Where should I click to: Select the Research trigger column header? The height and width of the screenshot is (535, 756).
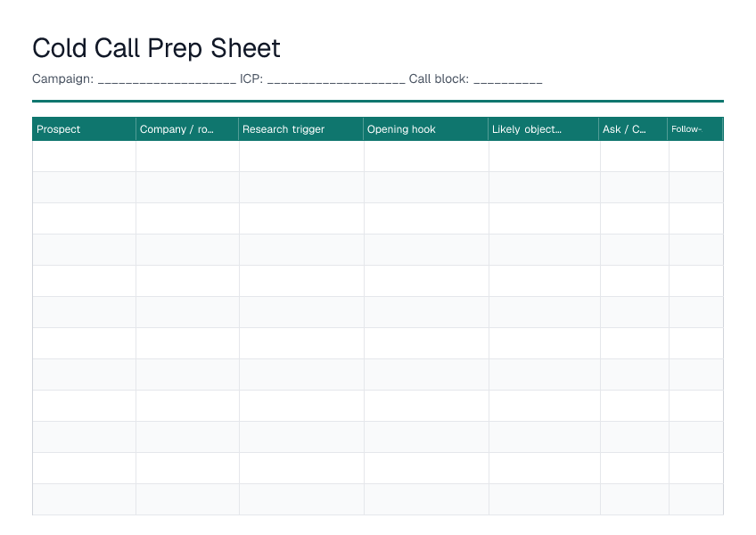point(300,129)
